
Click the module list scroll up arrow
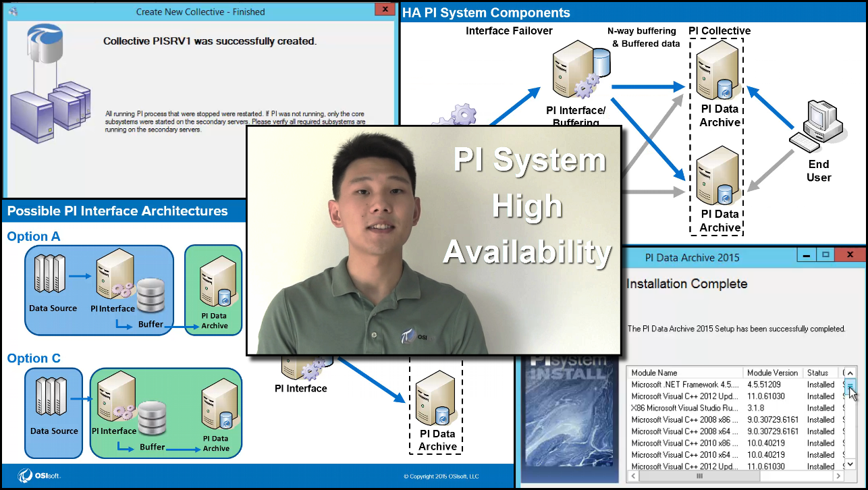(x=850, y=373)
